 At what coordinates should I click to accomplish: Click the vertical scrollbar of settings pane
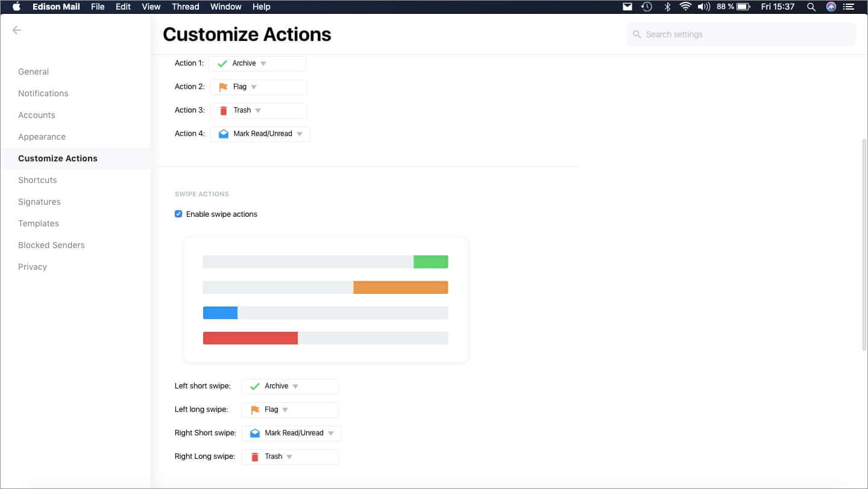pos(864,244)
